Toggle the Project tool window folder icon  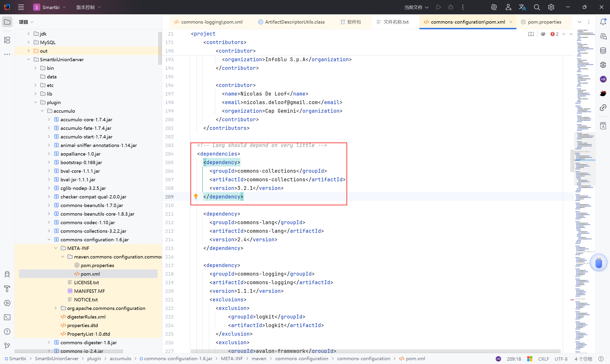point(7,22)
